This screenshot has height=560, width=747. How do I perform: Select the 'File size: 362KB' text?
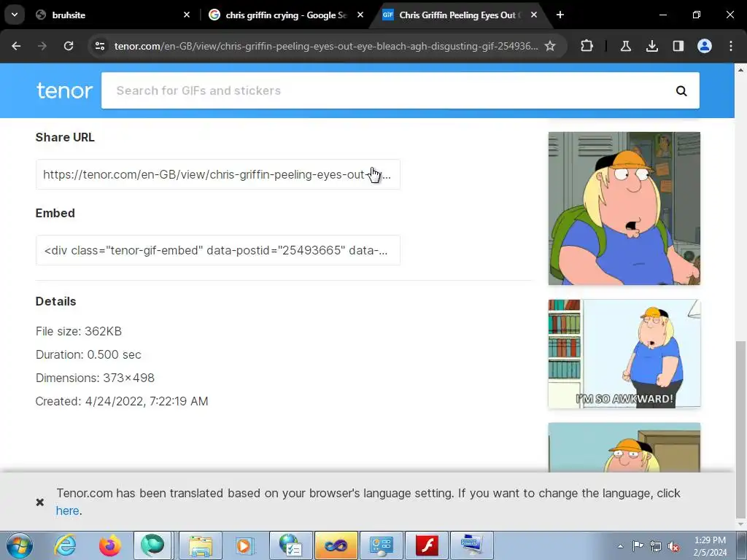tap(79, 331)
